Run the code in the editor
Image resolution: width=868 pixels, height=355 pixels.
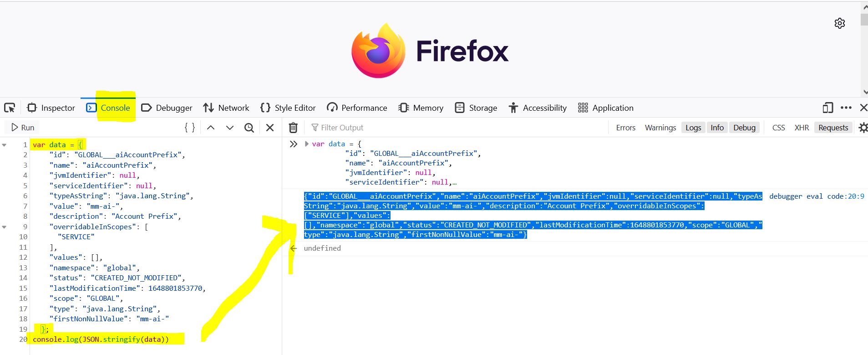pyautogui.click(x=22, y=128)
